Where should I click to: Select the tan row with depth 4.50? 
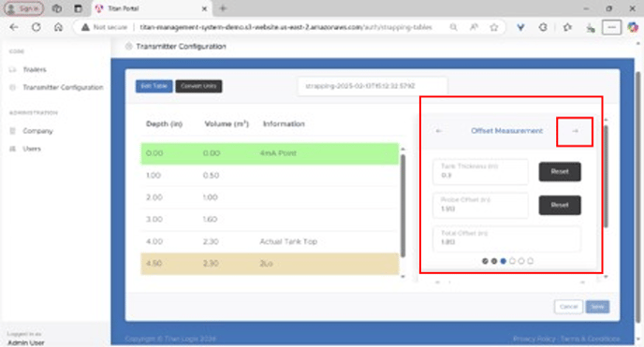point(270,264)
